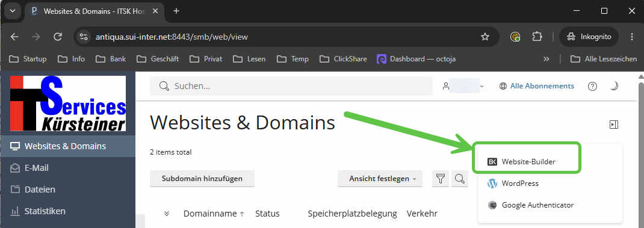The height and width of the screenshot is (228, 644).
Task: Click the Suchen search field
Action: point(291,86)
